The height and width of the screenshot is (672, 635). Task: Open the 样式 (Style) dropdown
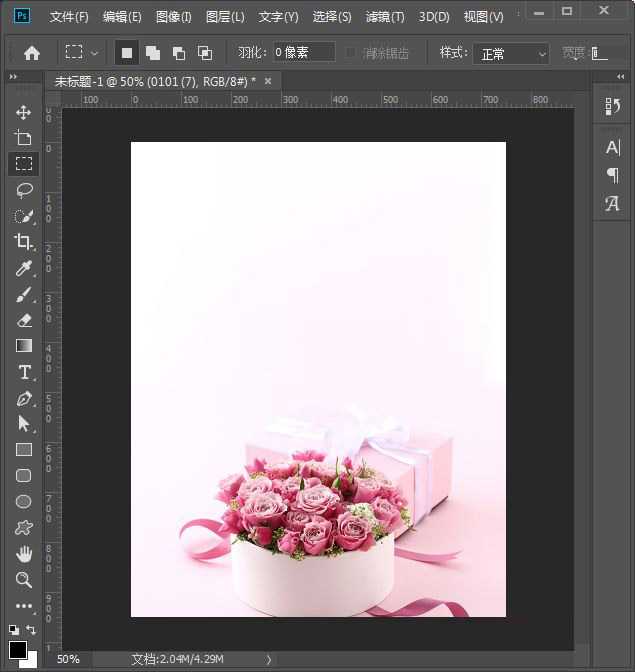(513, 54)
